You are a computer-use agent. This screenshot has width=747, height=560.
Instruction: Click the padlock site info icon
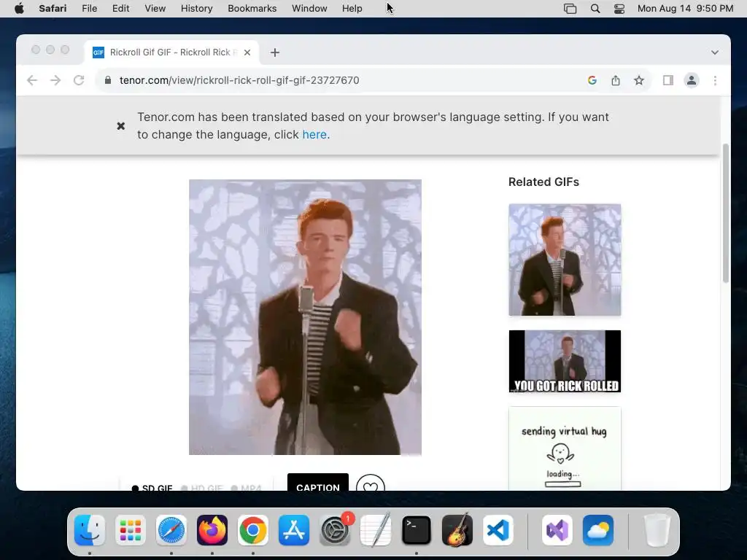(x=108, y=80)
